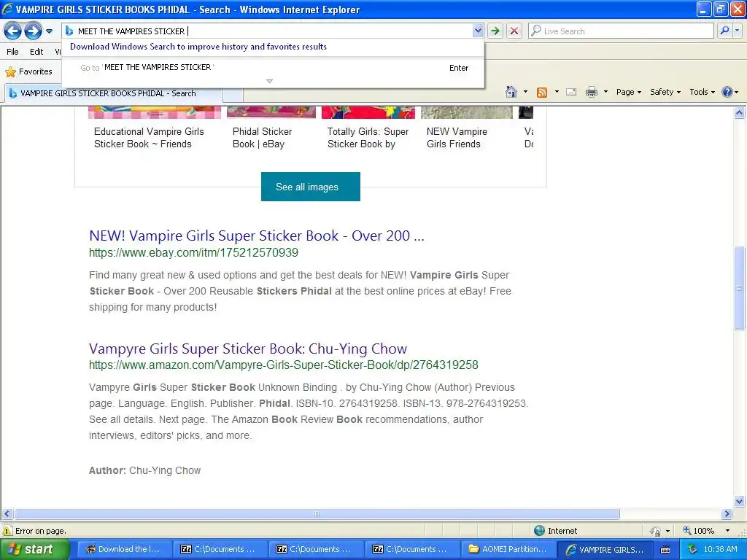Open the Tools menu
The image size is (747, 560).
(x=702, y=92)
